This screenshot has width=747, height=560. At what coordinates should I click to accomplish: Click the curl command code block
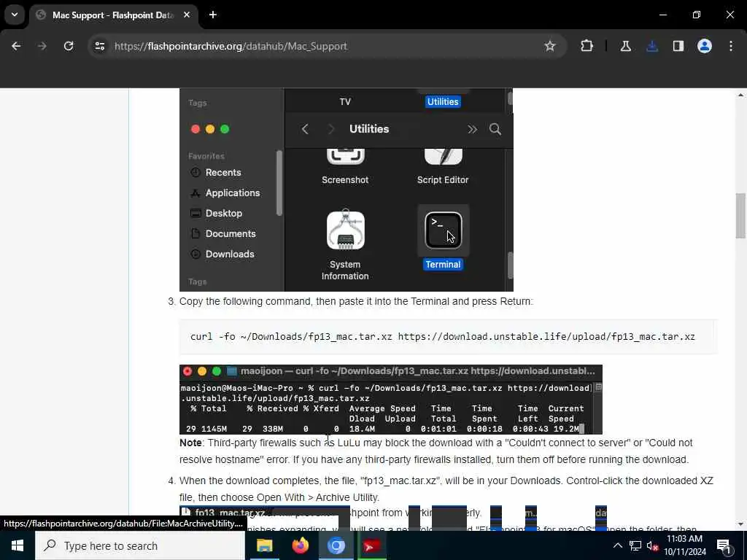[448, 337]
